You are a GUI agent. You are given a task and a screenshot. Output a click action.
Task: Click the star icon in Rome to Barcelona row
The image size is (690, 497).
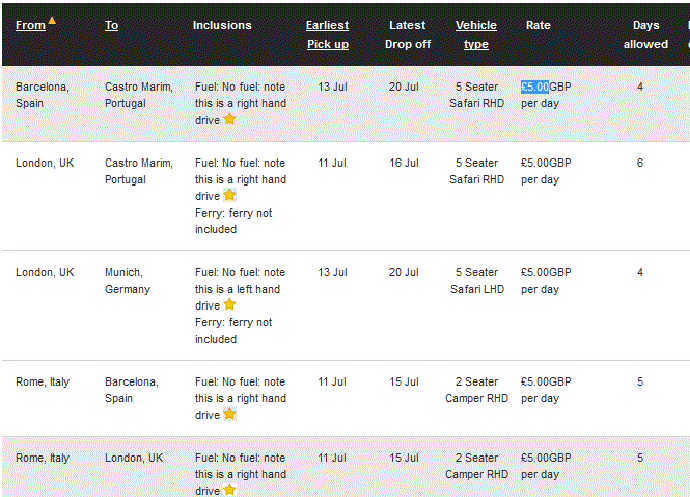[229, 414]
